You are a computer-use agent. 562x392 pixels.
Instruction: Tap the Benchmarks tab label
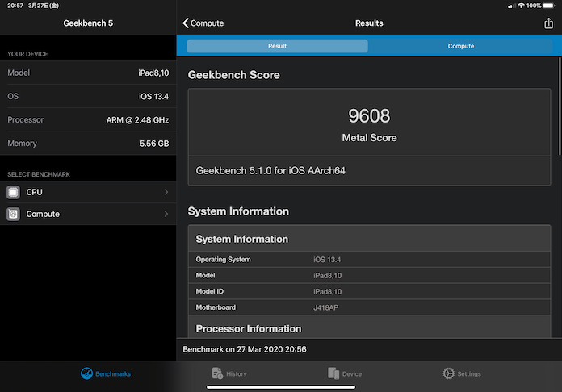point(113,373)
